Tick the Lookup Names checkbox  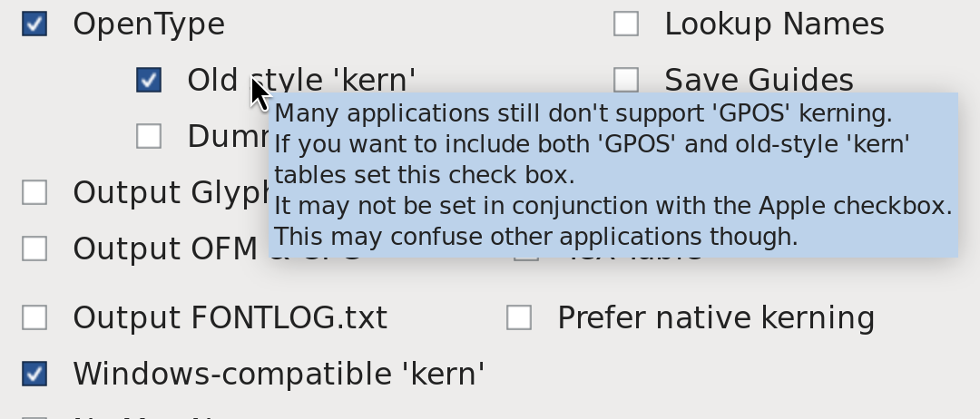(626, 24)
